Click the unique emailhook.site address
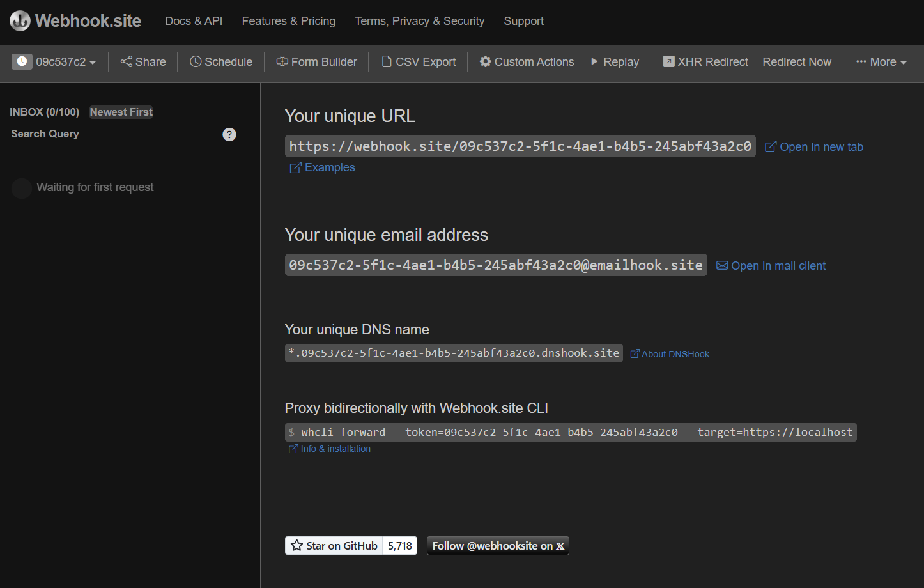Screen dimensions: 924x588 click(496, 265)
